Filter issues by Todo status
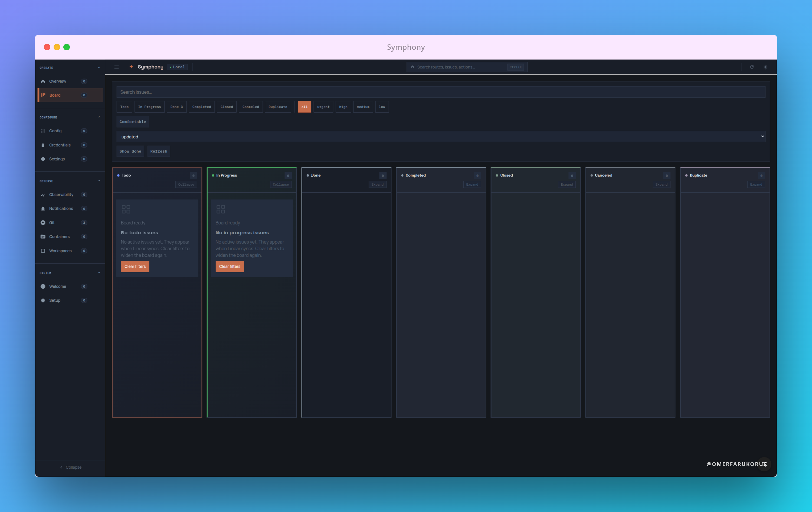 (125, 107)
